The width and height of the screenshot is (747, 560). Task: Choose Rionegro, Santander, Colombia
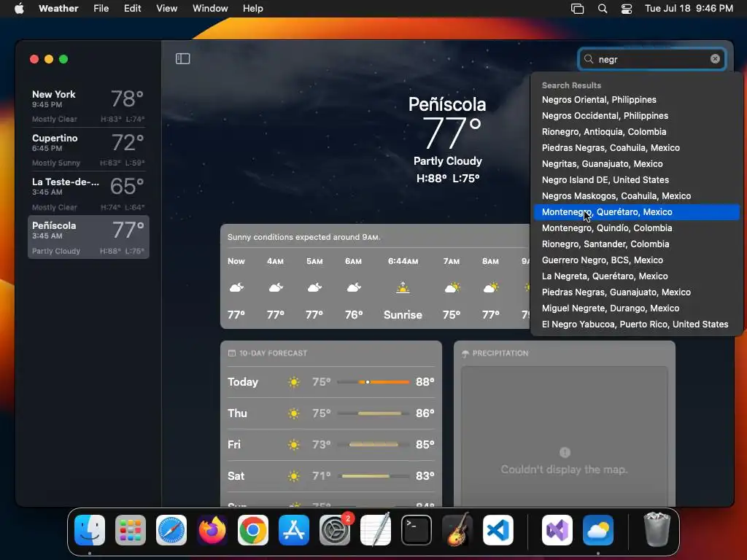[636, 244]
